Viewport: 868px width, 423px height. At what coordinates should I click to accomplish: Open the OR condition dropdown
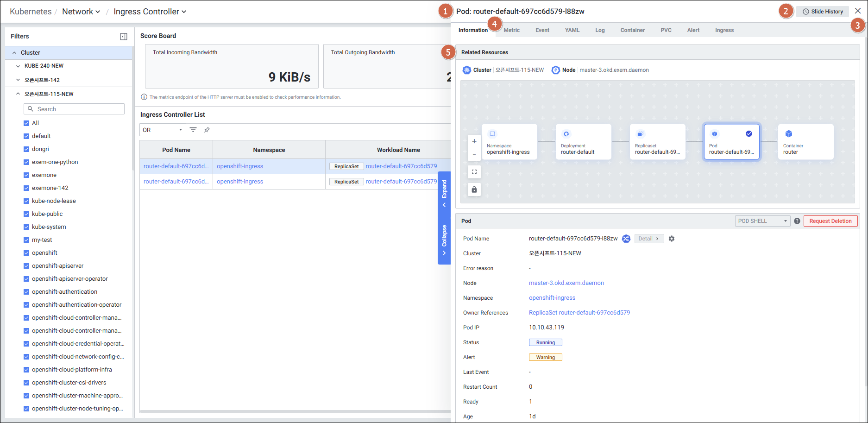tap(162, 130)
